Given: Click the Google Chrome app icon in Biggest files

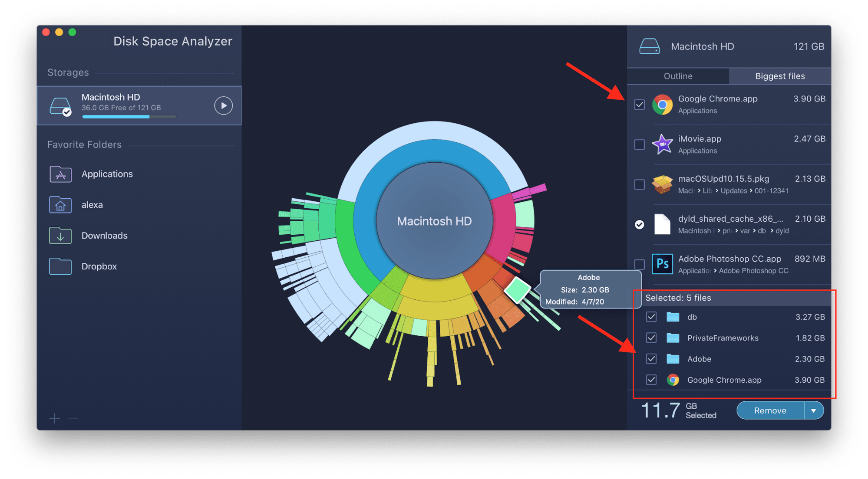Looking at the screenshot, I should 662,105.
